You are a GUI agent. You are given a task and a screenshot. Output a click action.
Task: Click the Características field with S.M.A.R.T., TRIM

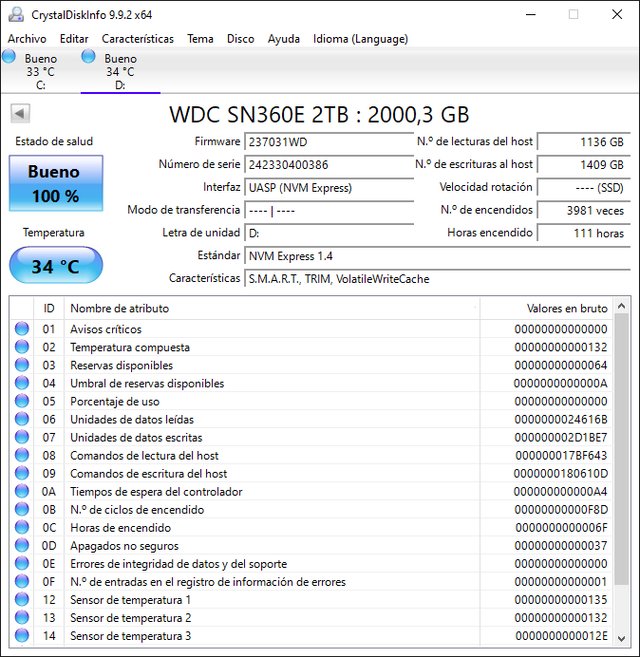point(437,279)
